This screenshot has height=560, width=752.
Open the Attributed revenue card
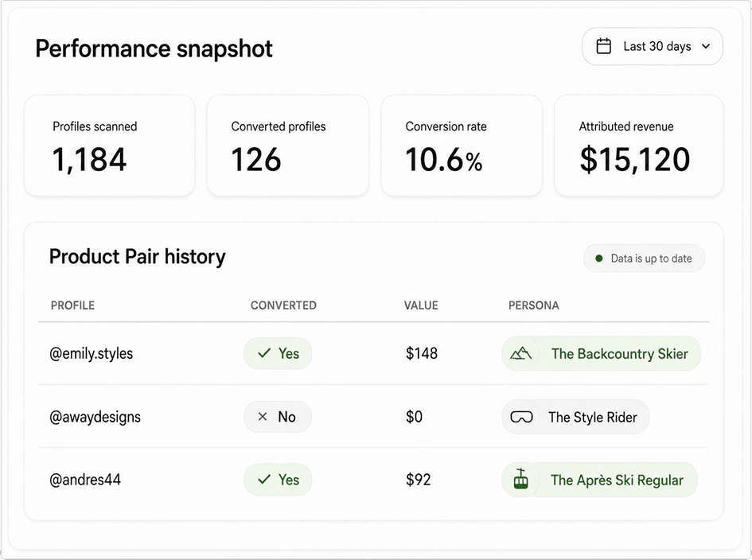639,146
